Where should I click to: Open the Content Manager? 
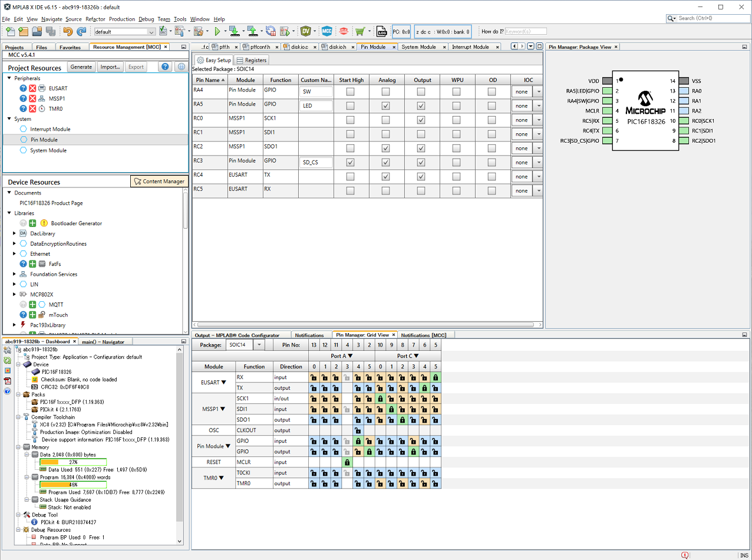[x=159, y=182]
